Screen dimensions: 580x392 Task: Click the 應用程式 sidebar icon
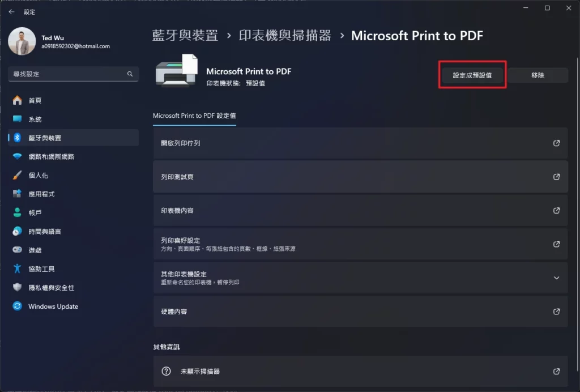click(15, 194)
